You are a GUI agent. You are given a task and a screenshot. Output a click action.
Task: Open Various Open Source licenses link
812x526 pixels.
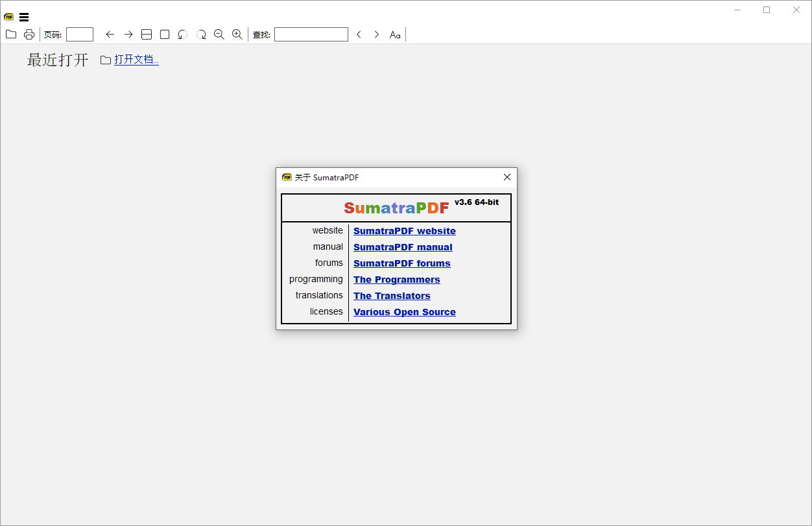tap(405, 312)
